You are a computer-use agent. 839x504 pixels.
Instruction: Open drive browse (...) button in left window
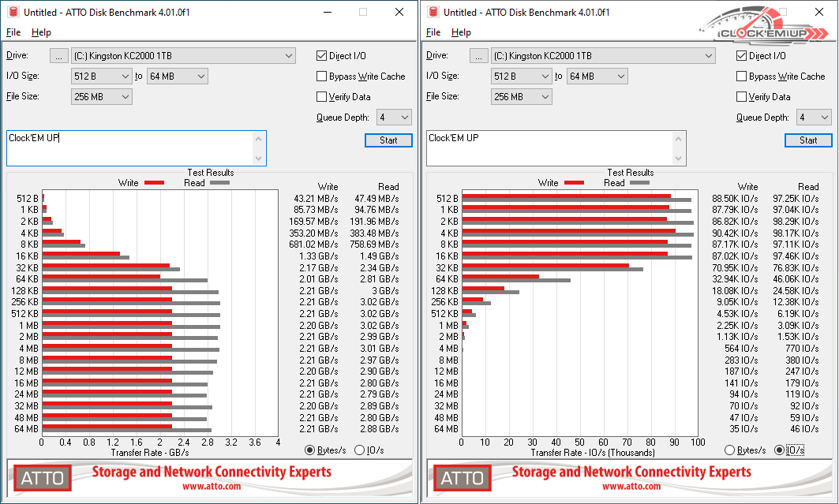(59, 56)
